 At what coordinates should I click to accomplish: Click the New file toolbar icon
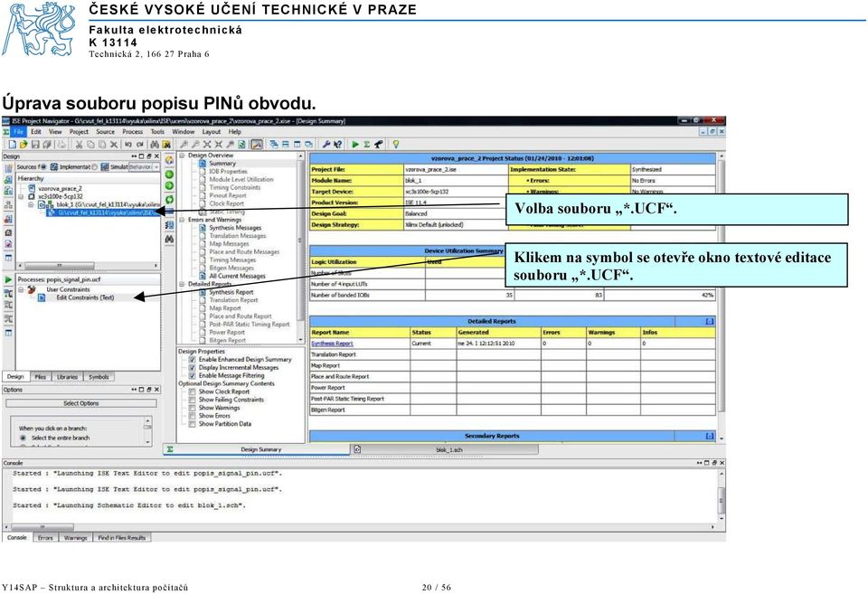(12, 145)
